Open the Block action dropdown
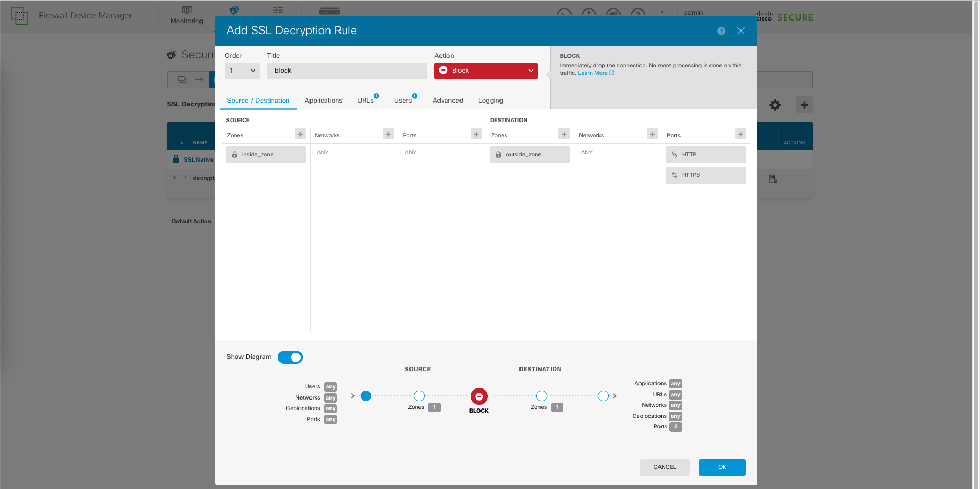Image resolution: width=980 pixels, height=489 pixels. point(485,71)
